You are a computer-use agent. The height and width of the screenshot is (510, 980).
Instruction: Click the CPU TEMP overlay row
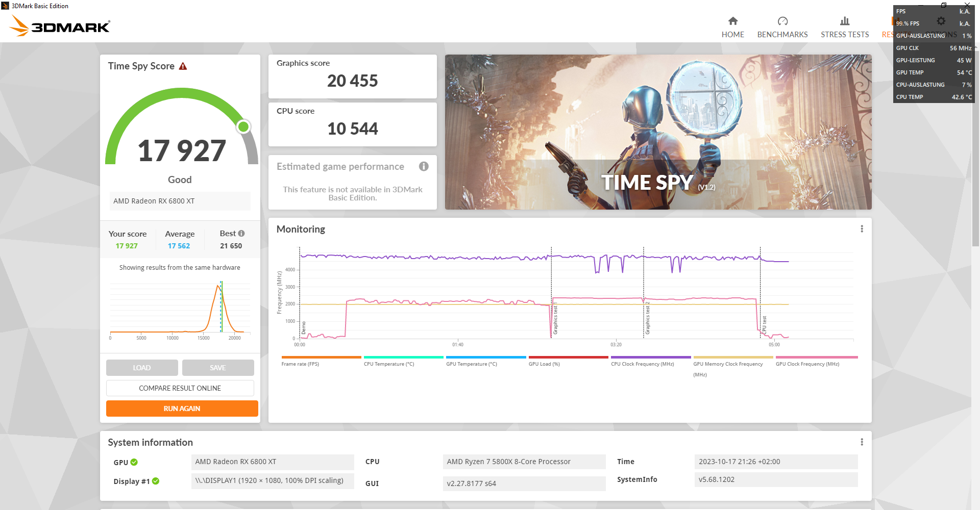[934, 97]
